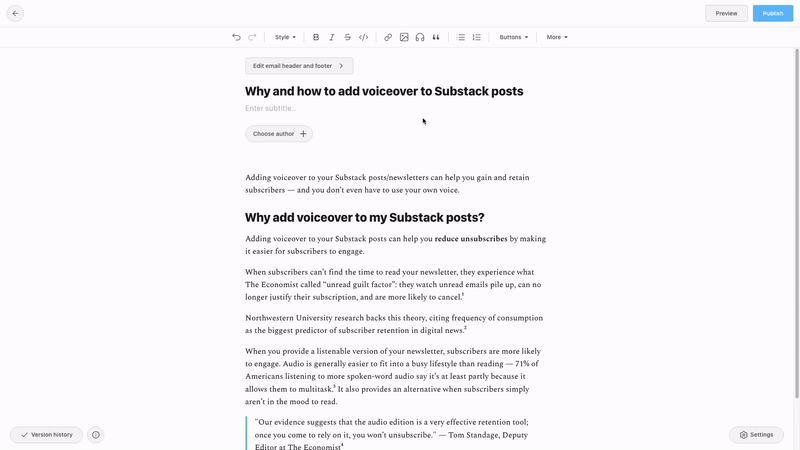This screenshot has height=450, width=800.
Task: Open post Settings
Action: [756, 435]
